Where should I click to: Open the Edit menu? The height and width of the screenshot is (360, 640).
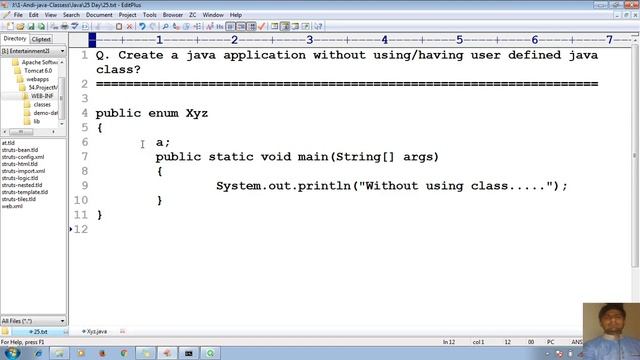point(33,15)
